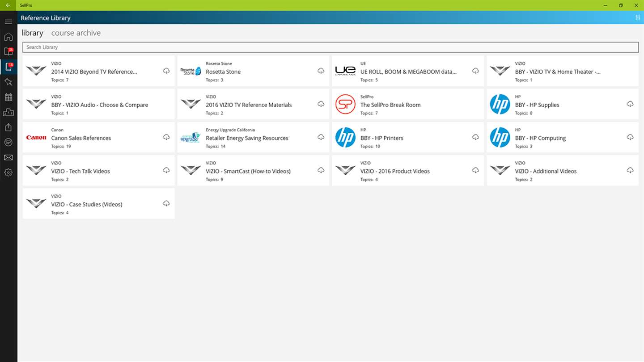Click the Rosetta Stone logo thumbnail
The image size is (644, 362).
click(191, 71)
